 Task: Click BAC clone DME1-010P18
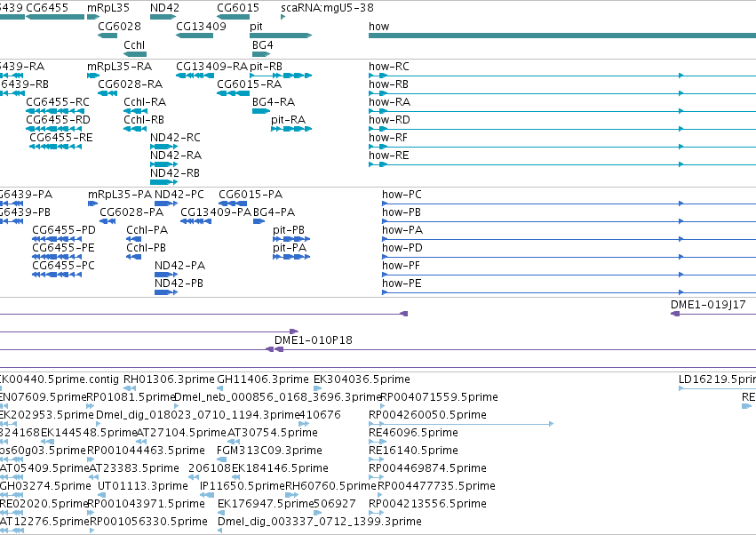point(314,340)
